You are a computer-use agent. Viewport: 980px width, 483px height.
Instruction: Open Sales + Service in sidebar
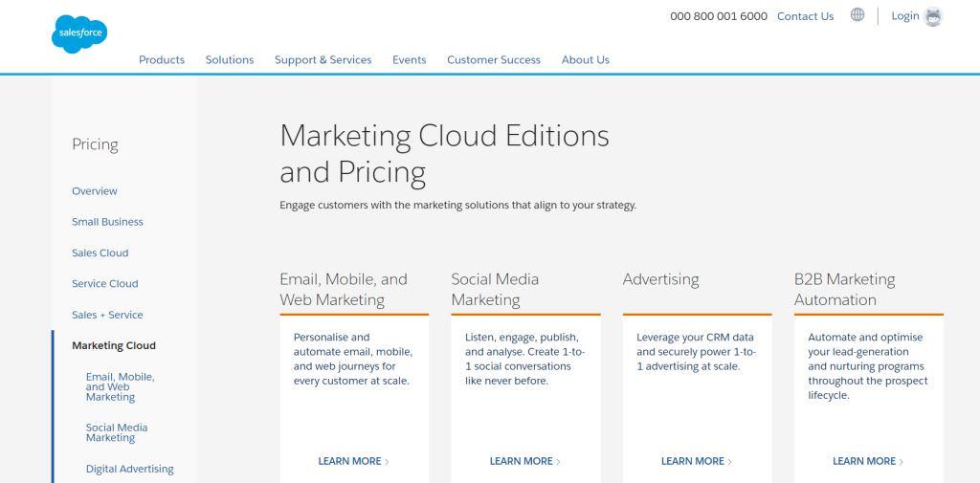click(107, 315)
